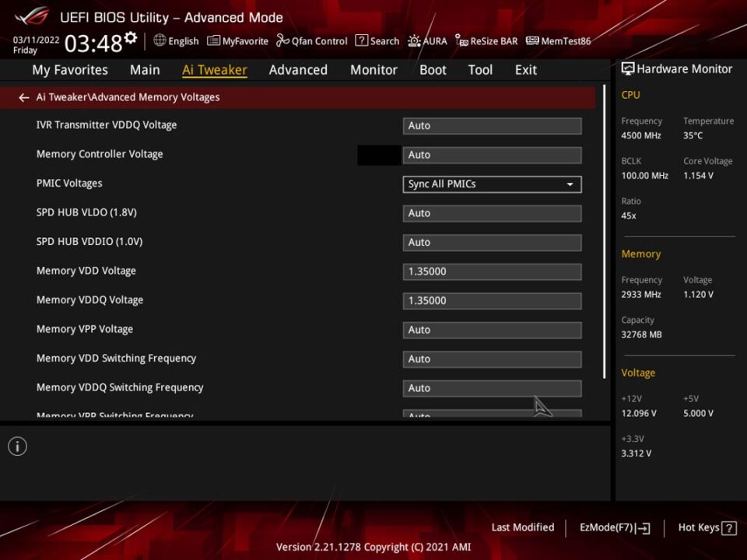The image size is (747, 560).
Task: Open the AURA lighting icon
Action: [414, 41]
